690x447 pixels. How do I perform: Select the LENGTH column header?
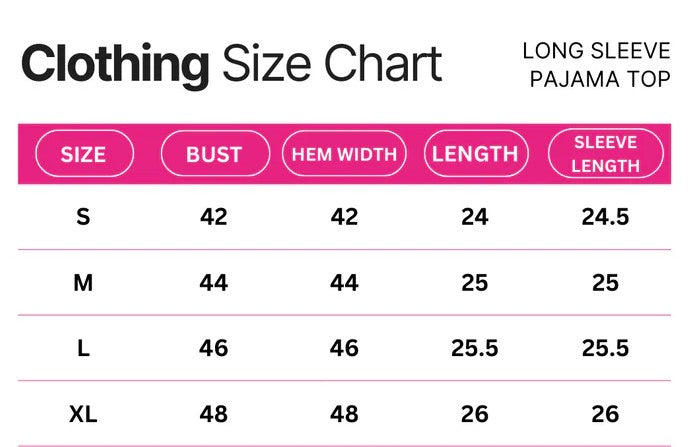click(x=475, y=154)
